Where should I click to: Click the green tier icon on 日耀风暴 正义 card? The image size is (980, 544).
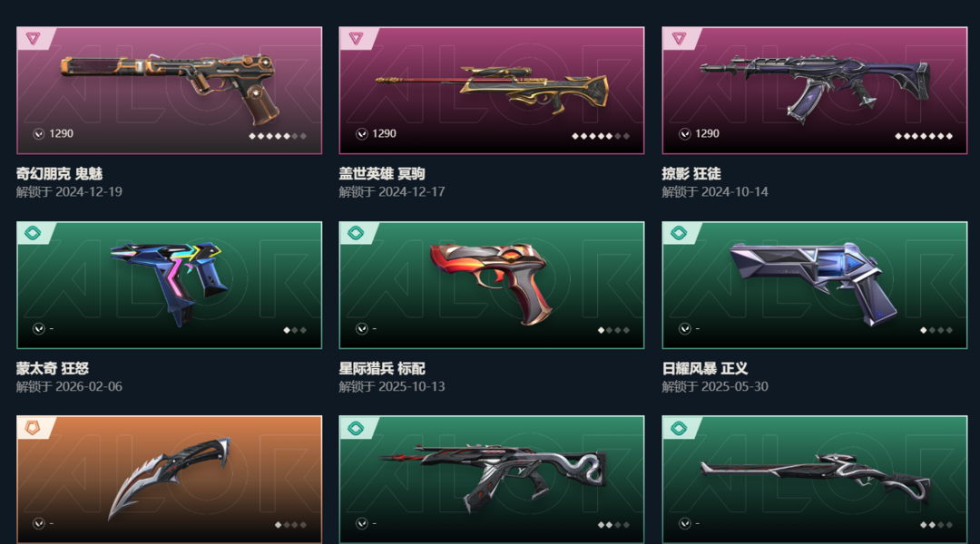(x=680, y=234)
